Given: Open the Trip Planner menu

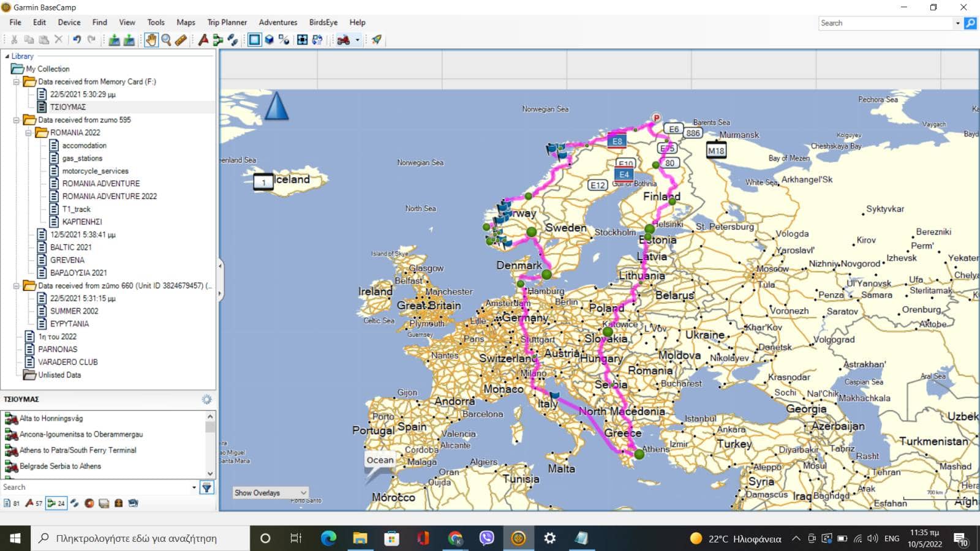Looking at the screenshot, I should pyautogui.click(x=227, y=22).
